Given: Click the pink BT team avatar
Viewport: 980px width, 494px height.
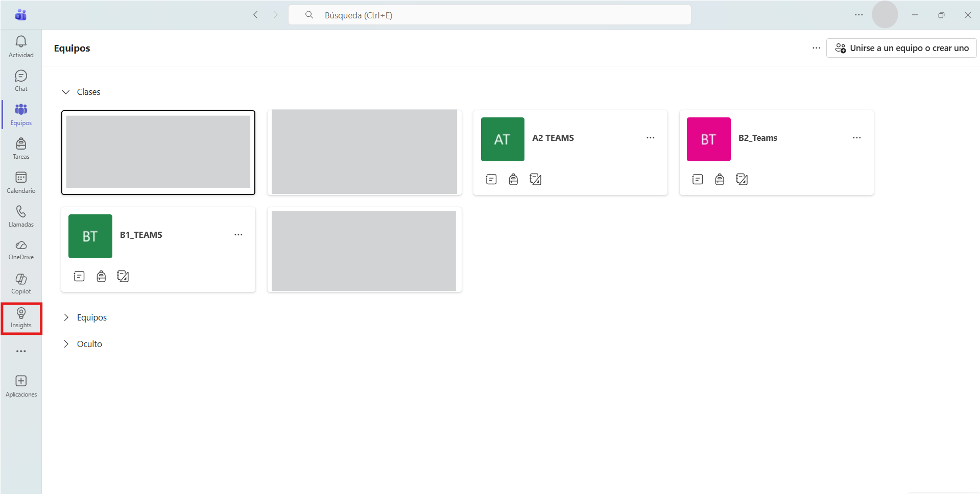Looking at the screenshot, I should tap(709, 139).
